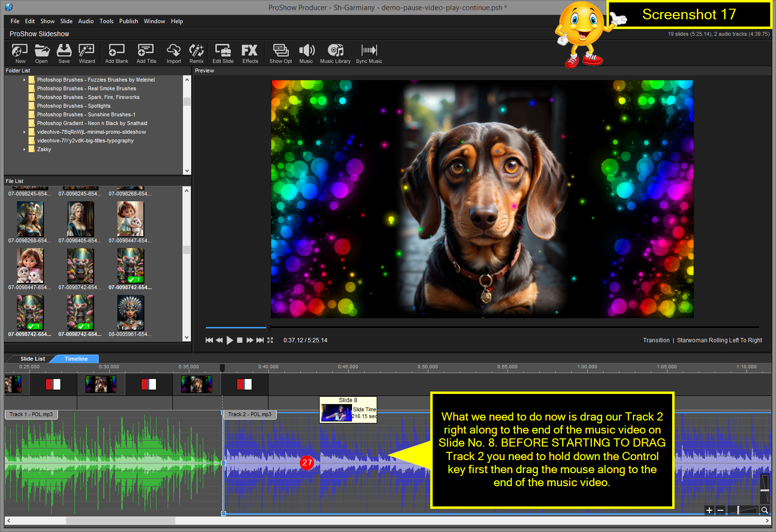776x532 pixels.
Task: Open the Slide menu
Action: tap(66, 21)
